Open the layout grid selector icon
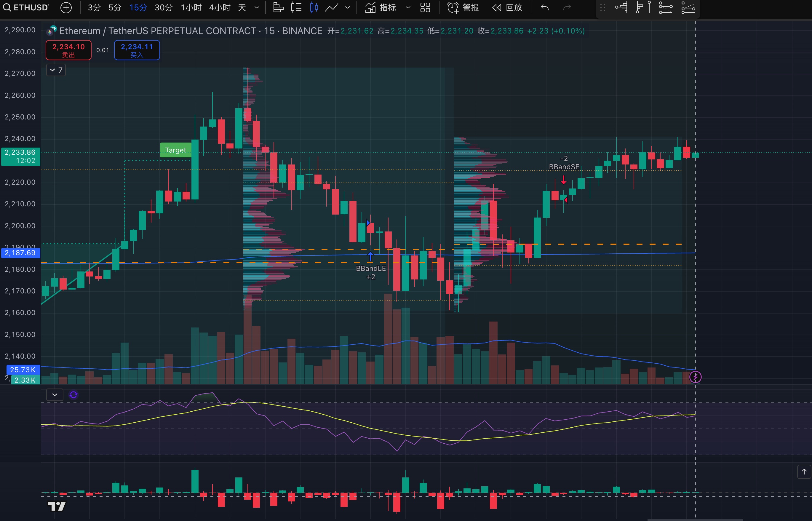 [425, 7]
